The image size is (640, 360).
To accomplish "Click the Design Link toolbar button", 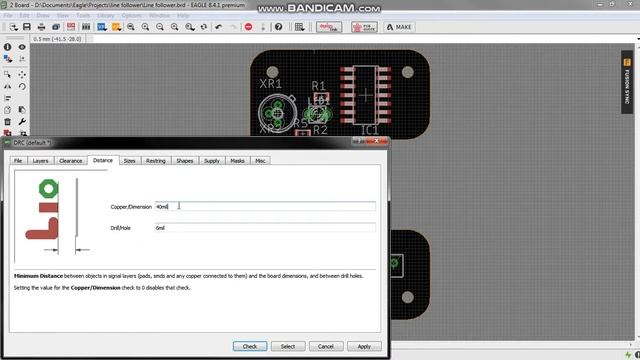I will pyautogui.click(x=329, y=27).
